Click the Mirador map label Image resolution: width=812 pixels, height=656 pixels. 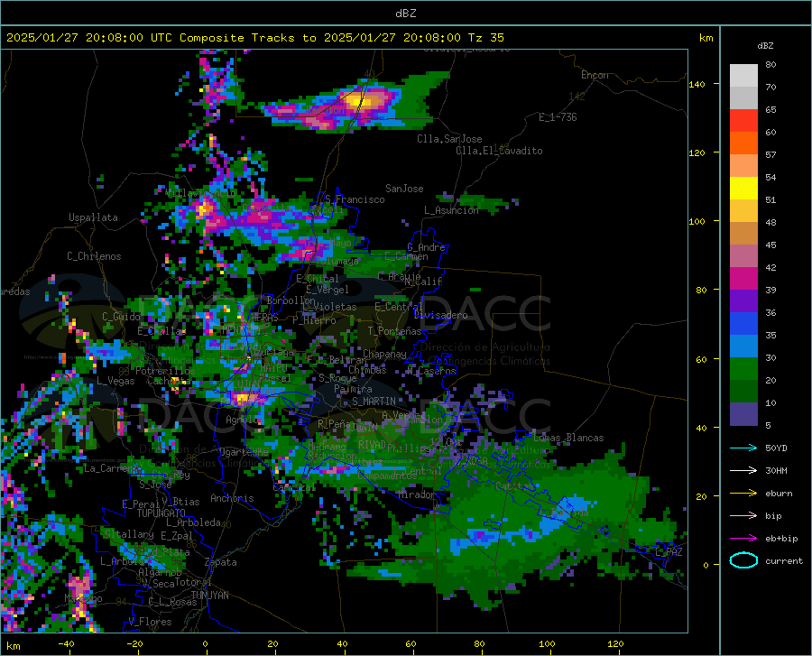(417, 494)
